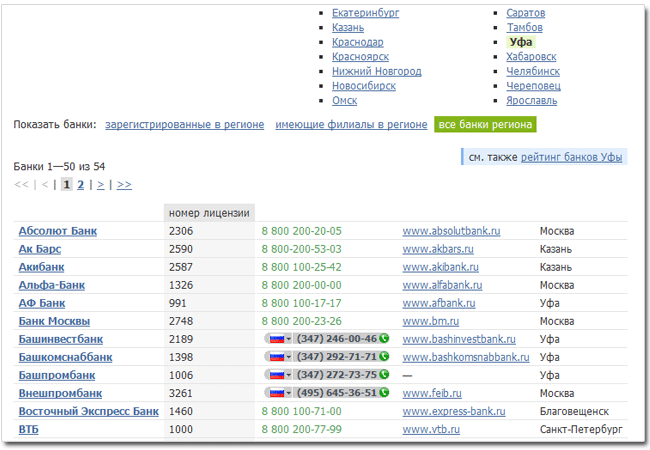Open country dropdown arrow in Башинвестбанк phone
Screen dimensions: 650x450
[x=289, y=339]
